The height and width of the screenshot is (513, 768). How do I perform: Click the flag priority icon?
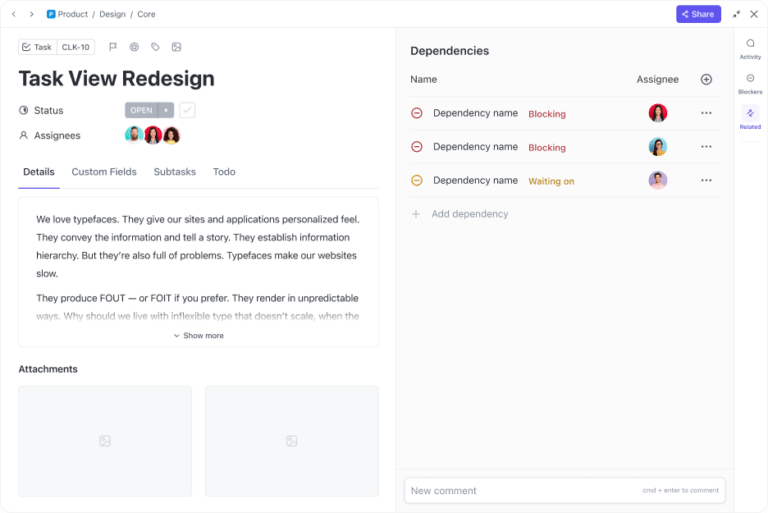tap(113, 47)
